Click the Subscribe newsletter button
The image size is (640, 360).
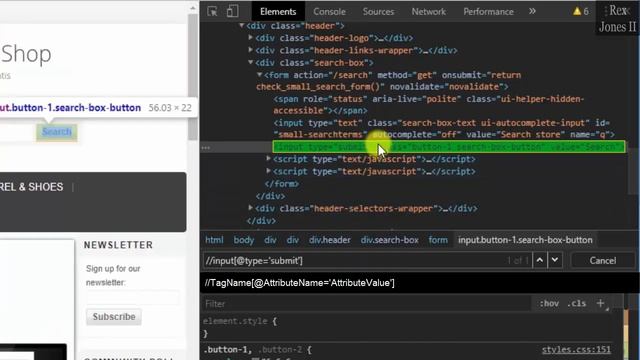click(x=113, y=317)
